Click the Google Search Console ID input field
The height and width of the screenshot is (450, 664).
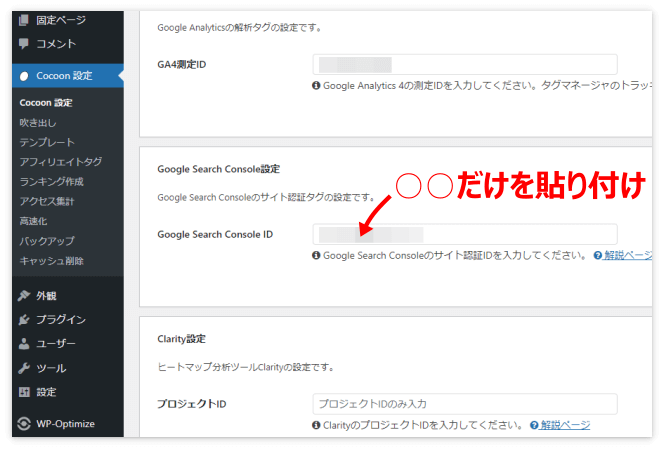point(465,235)
